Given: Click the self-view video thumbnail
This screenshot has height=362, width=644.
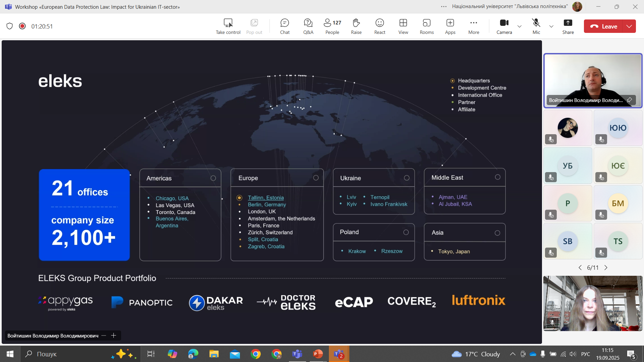Looking at the screenshot, I should pyautogui.click(x=593, y=303).
